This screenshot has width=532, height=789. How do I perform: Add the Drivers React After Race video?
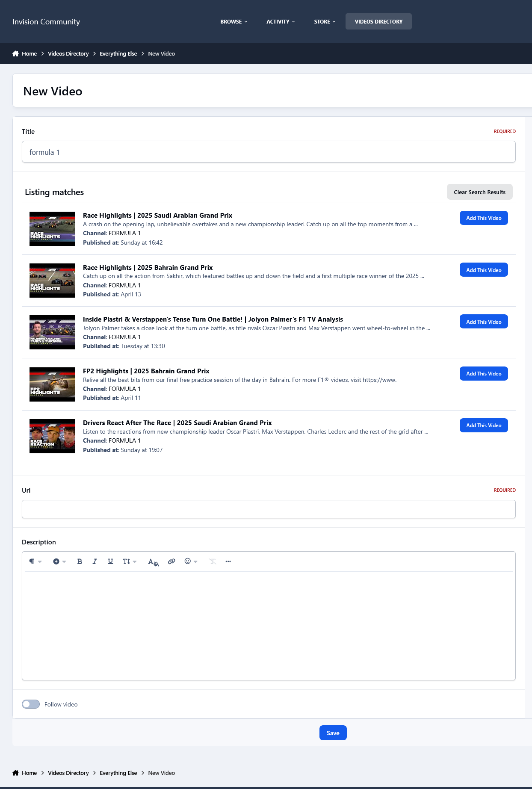pos(484,426)
